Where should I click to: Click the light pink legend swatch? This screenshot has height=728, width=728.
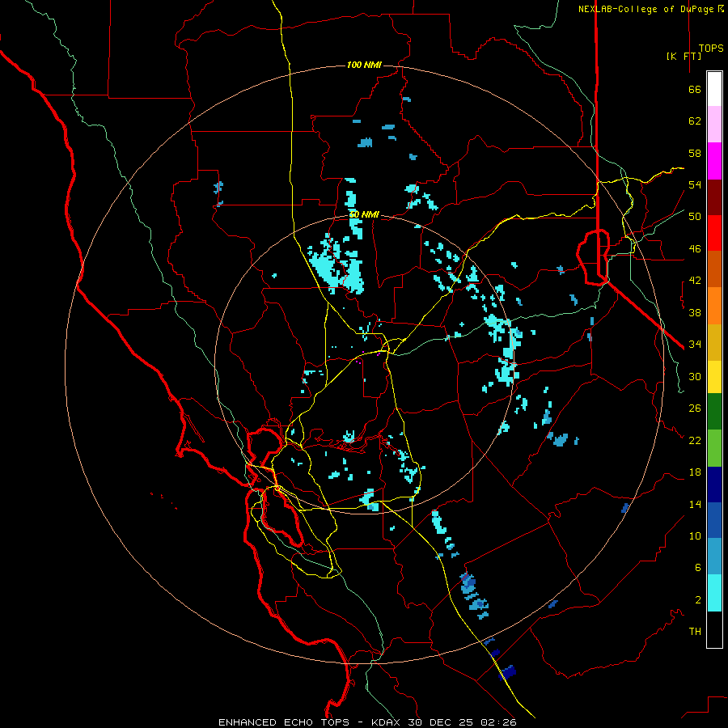pos(714,125)
